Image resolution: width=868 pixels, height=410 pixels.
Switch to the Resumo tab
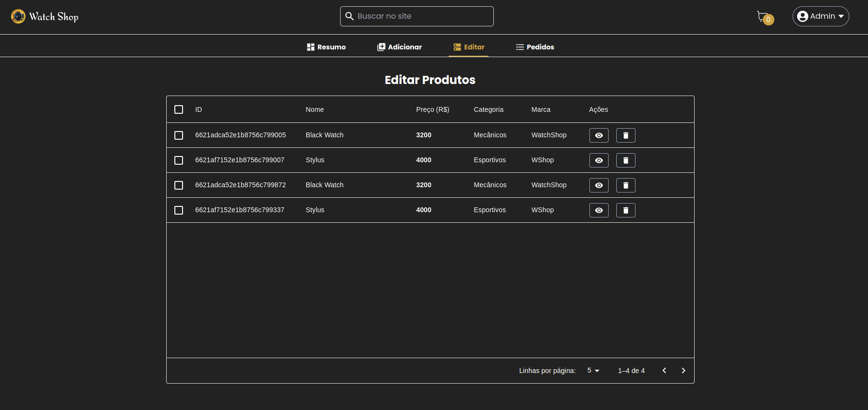326,47
